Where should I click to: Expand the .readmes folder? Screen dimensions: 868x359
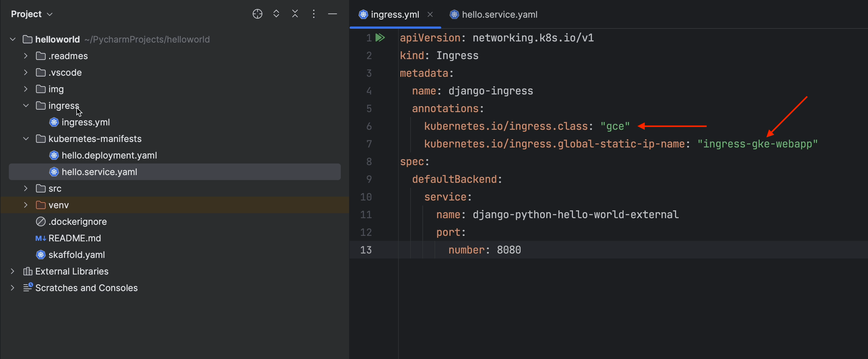coord(26,56)
